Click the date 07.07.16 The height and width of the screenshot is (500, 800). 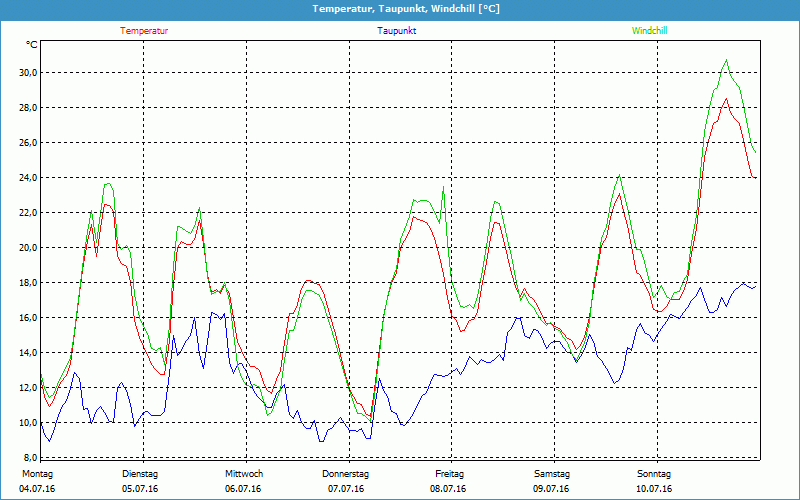346,489
